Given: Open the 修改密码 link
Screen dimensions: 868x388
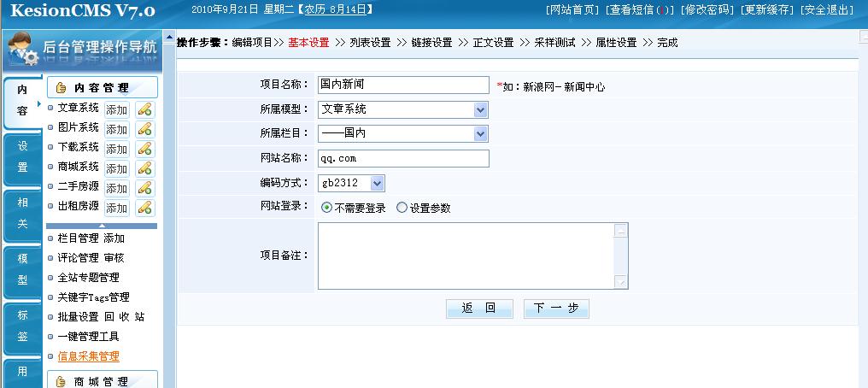Looking at the screenshot, I should click(707, 10).
